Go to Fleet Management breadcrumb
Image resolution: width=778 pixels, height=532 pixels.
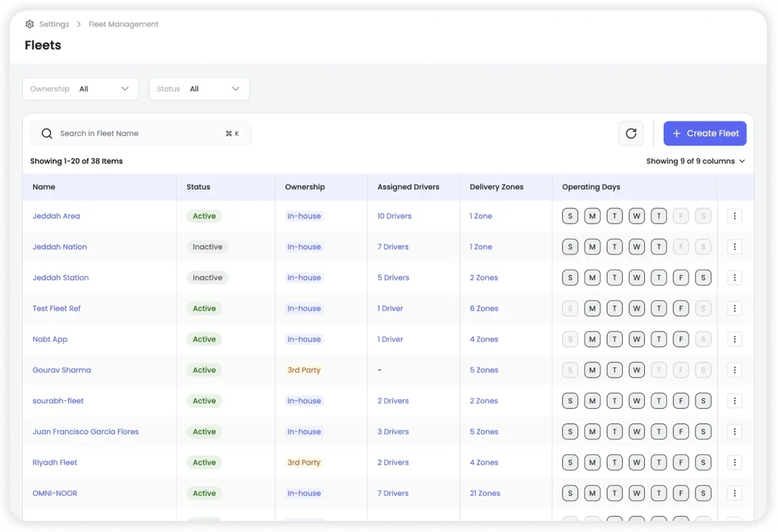coord(123,24)
